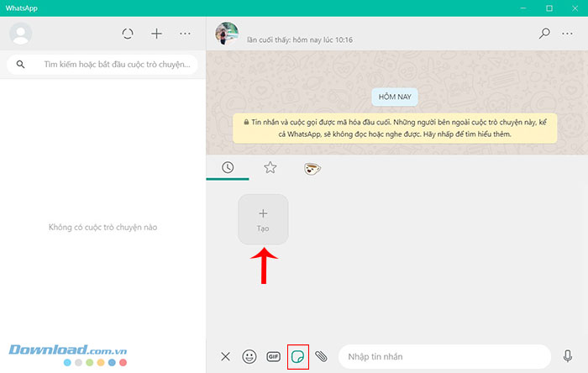588x373 pixels.
Task: Switch to the favorite stickers star tab
Action: (x=270, y=168)
